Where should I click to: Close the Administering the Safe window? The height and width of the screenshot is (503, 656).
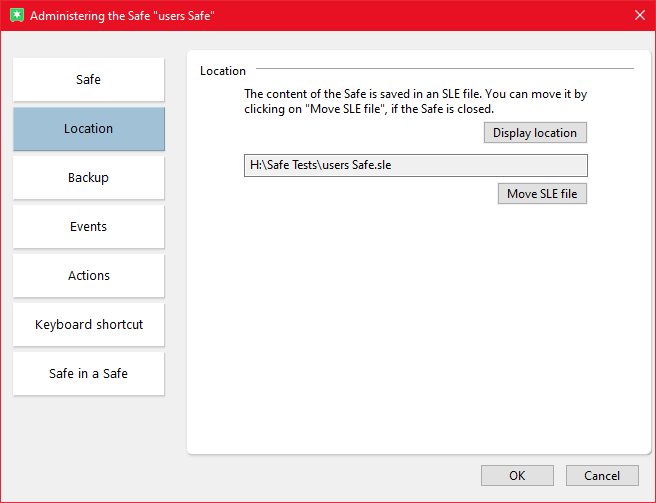click(639, 15)
